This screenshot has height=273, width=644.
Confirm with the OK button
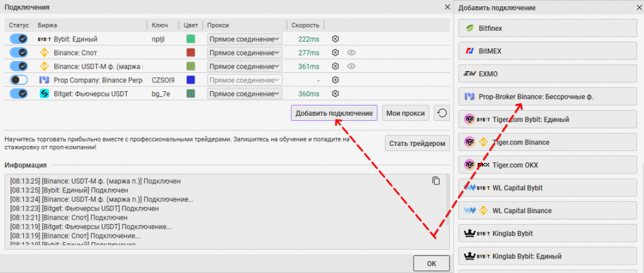pyautogui.click(x=431, y=264)
